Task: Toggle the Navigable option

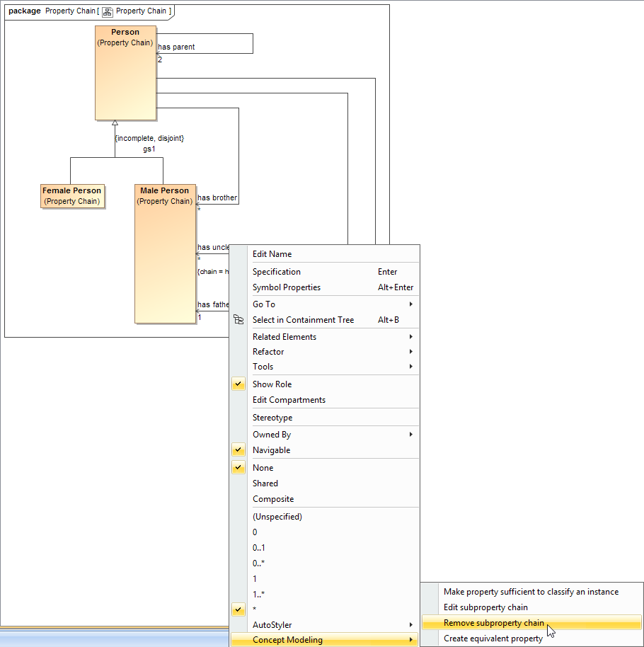Action: (x=271, y=450)
